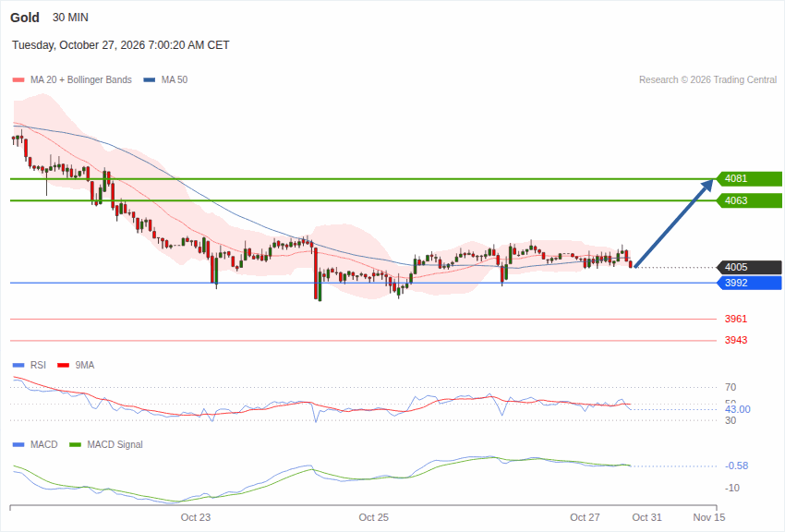Click the MACD -10 axis level
This screenshot has width=785, height=532.
[732, 488]
